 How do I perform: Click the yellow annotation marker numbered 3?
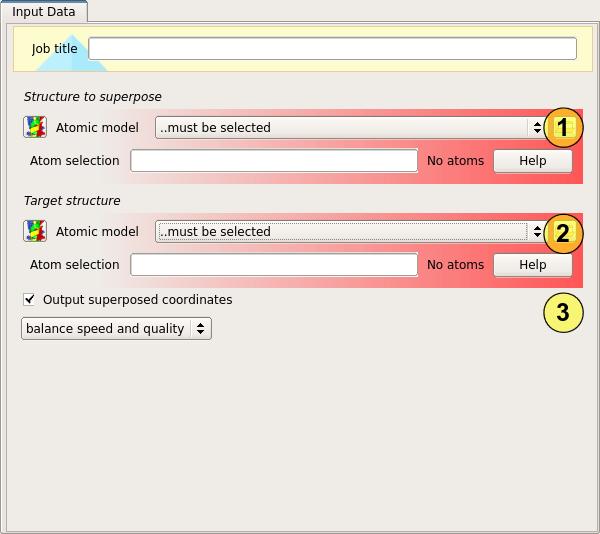pos(563,312)
